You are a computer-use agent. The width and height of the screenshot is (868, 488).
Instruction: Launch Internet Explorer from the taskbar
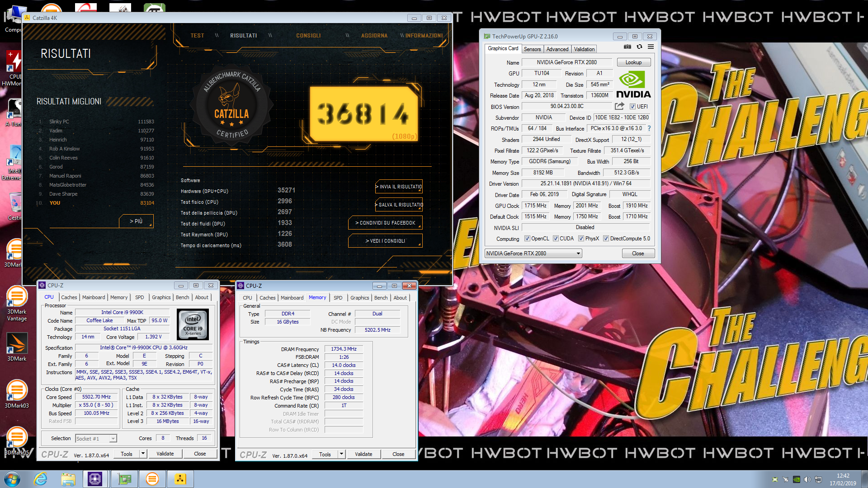click(x=41, y=479)
